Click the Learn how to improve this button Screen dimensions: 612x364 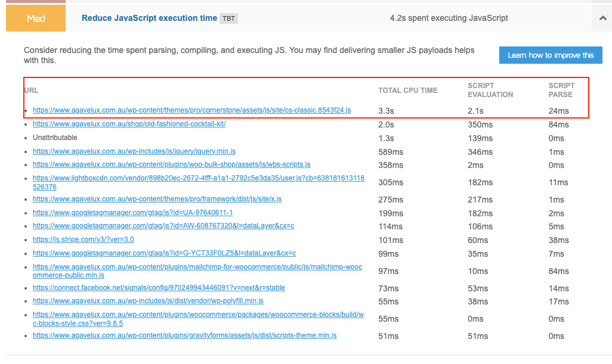click(551, 55)
